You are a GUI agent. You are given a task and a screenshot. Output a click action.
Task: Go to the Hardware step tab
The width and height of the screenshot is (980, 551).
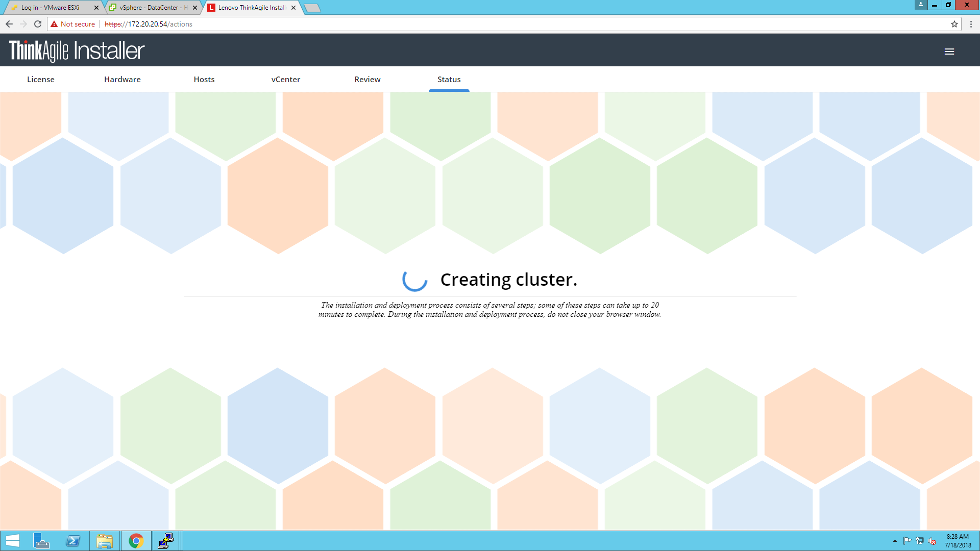[x=122, y=80]
